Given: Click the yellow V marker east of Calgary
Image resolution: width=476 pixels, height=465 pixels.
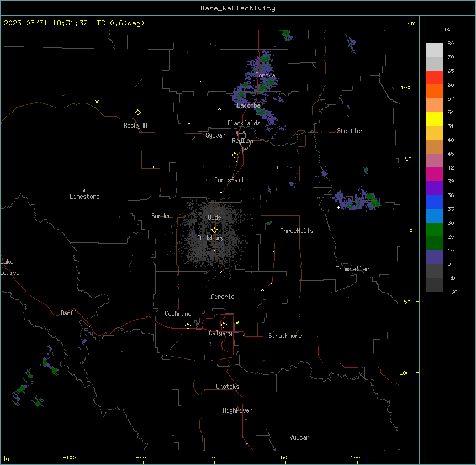Looking at the screenshot, I should click(x=237, y=323).
